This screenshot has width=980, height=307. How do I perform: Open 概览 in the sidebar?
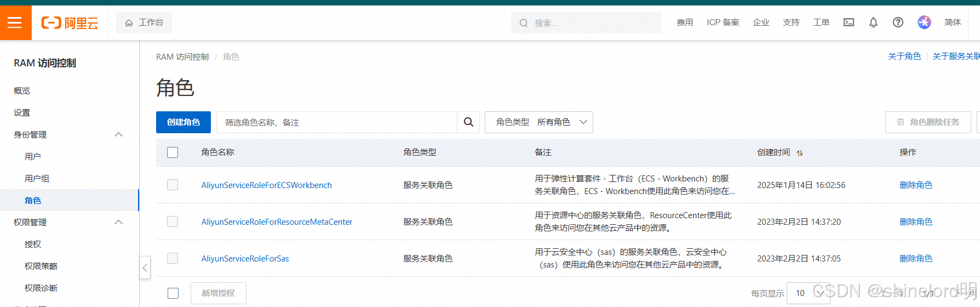(x=22, y=90)
